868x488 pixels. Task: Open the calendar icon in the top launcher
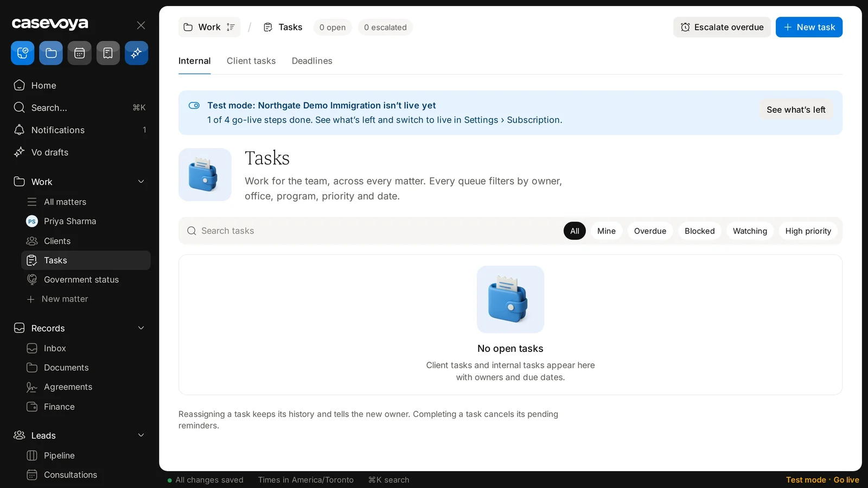pyautogui.click(x=79, y=53)
